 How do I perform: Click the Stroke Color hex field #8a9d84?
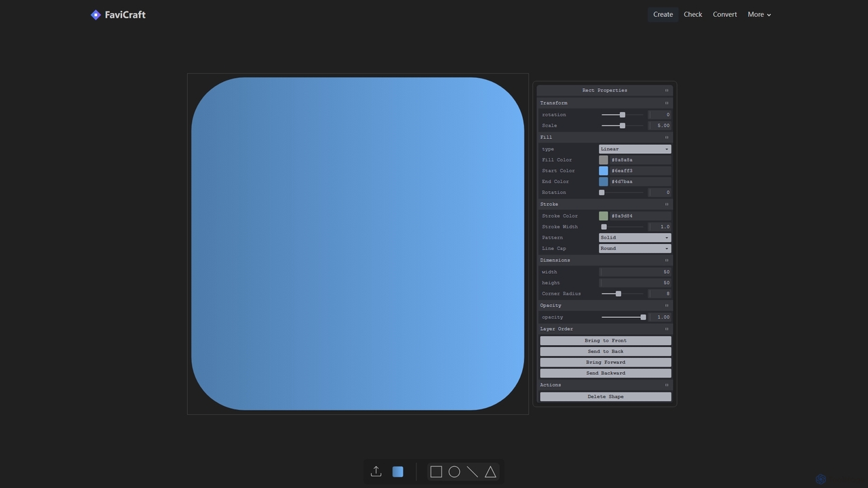point(640,216)
